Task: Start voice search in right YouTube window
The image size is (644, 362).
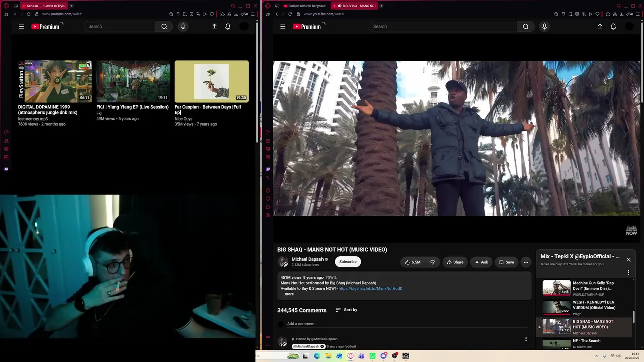Action: pos(544,26)
